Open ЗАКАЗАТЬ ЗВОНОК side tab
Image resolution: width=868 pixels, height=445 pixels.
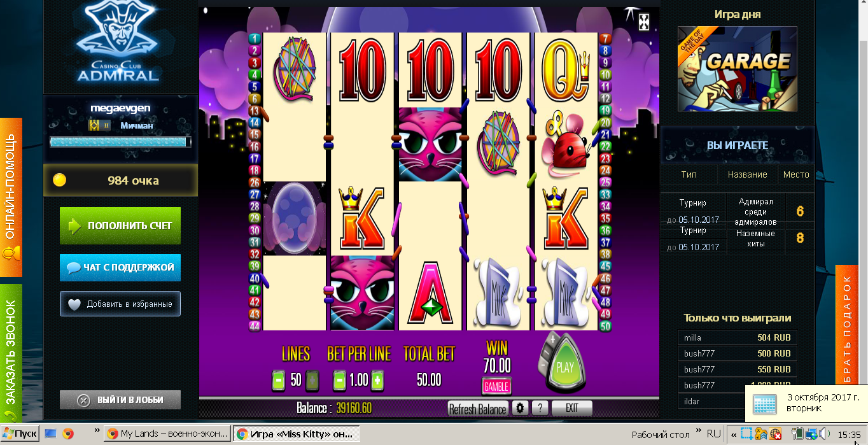[x=11, y=353]
